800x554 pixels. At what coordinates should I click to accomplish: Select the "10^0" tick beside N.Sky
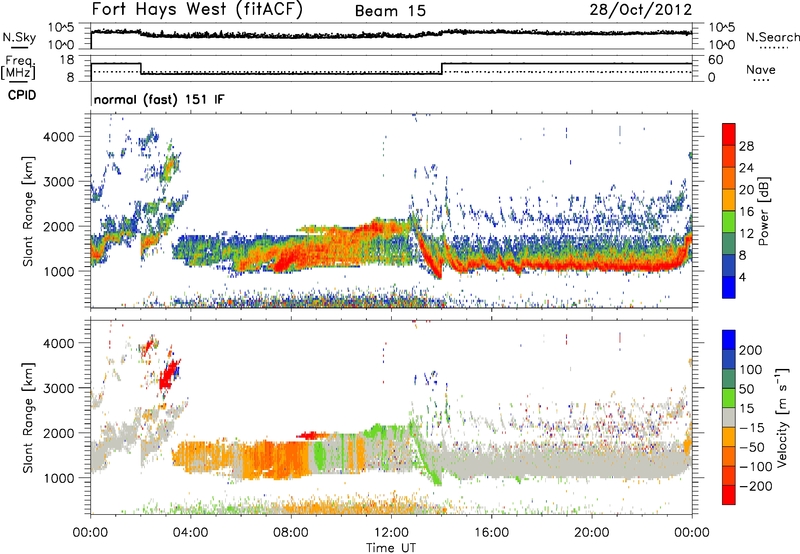61,45
